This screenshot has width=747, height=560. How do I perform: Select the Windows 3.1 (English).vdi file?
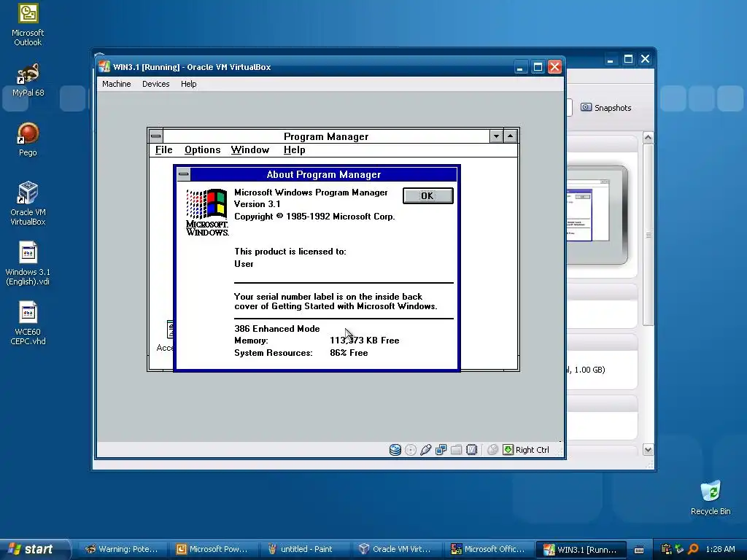click(28, 263)
